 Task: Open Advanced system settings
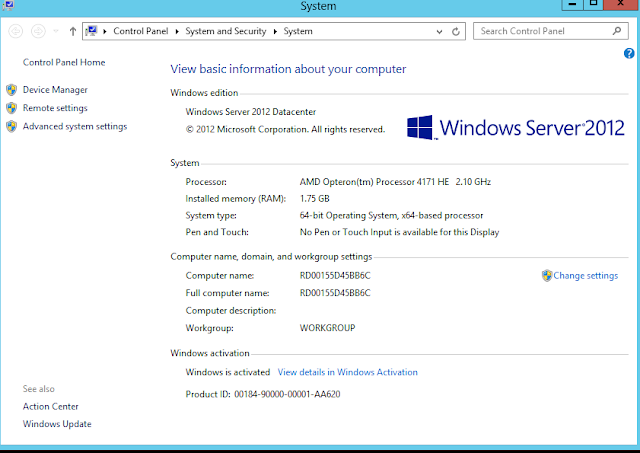(75, 127)
